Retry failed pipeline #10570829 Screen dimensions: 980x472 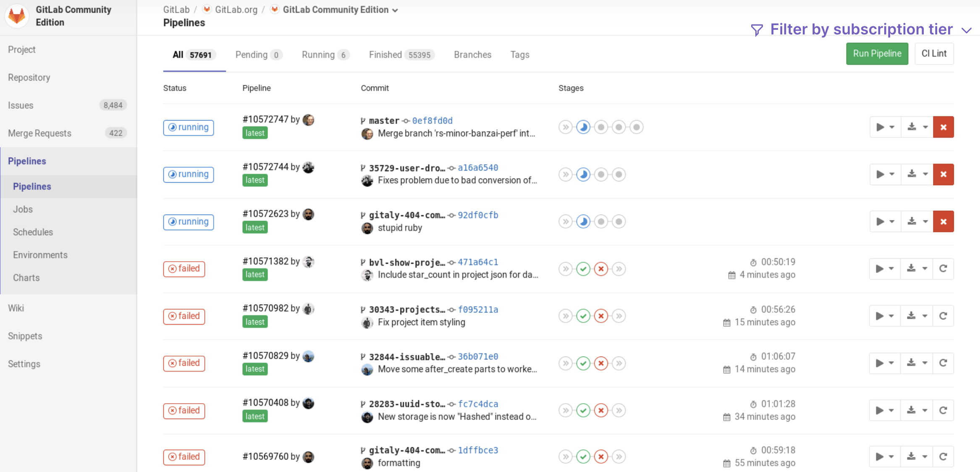pyautogui.click(x=943, y=363)
